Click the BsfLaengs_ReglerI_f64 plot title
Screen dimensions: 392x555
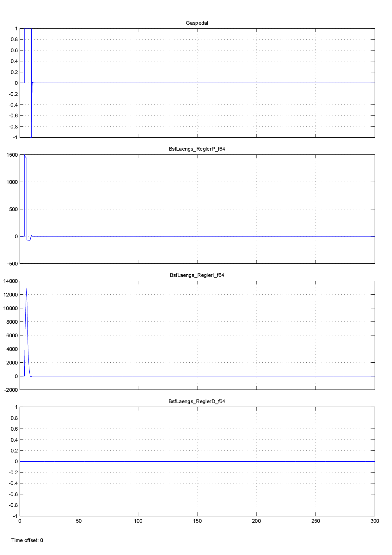[x=197, y=275]
